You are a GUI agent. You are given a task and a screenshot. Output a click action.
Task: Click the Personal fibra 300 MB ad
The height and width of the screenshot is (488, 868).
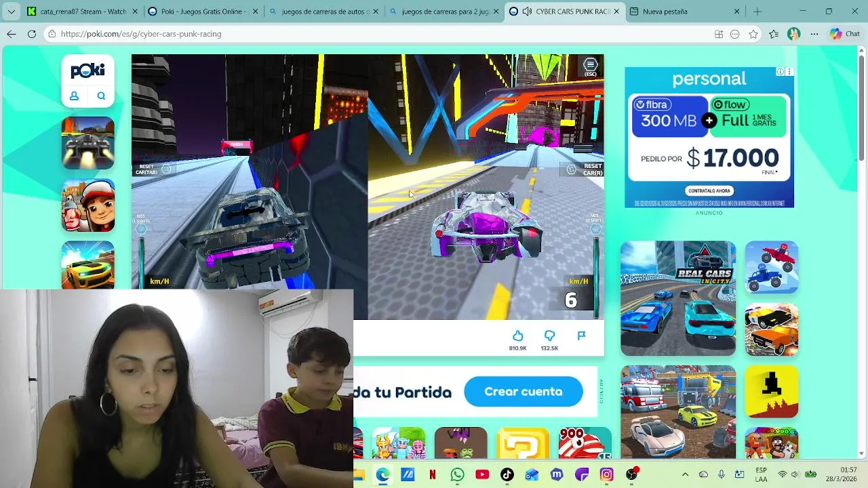(x=709, y=138)
